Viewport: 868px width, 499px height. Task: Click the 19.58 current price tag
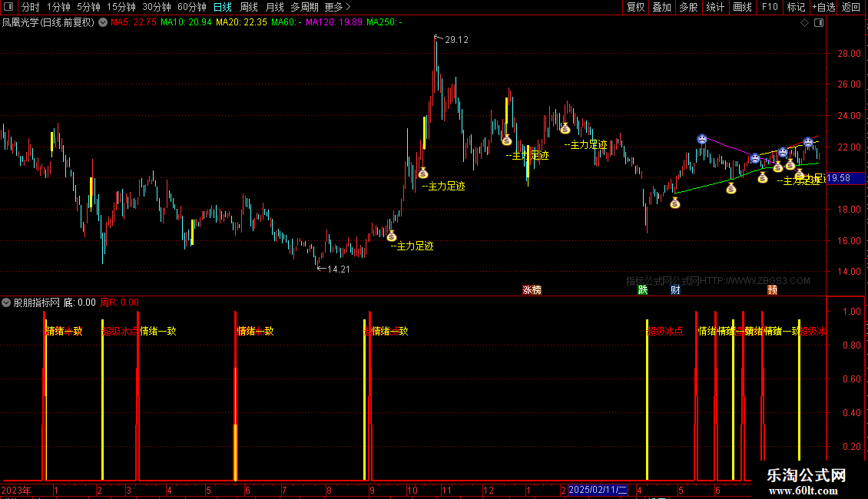[845, 178]
